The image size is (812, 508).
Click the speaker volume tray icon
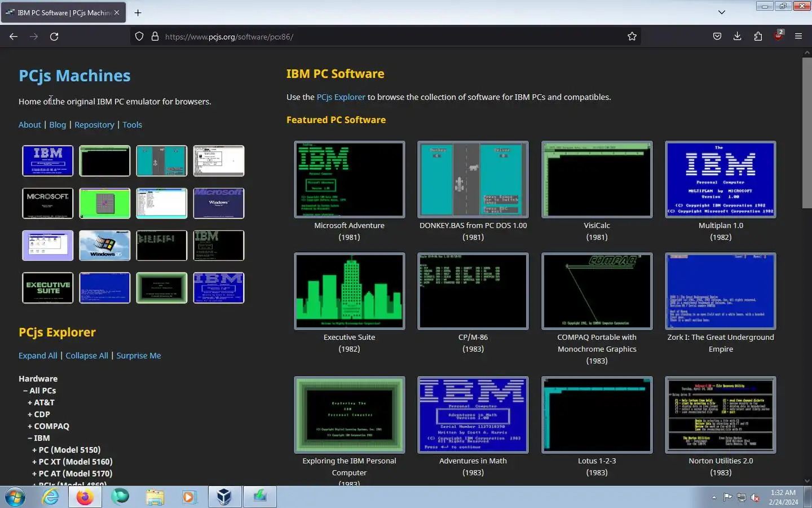tap(756, 498)
